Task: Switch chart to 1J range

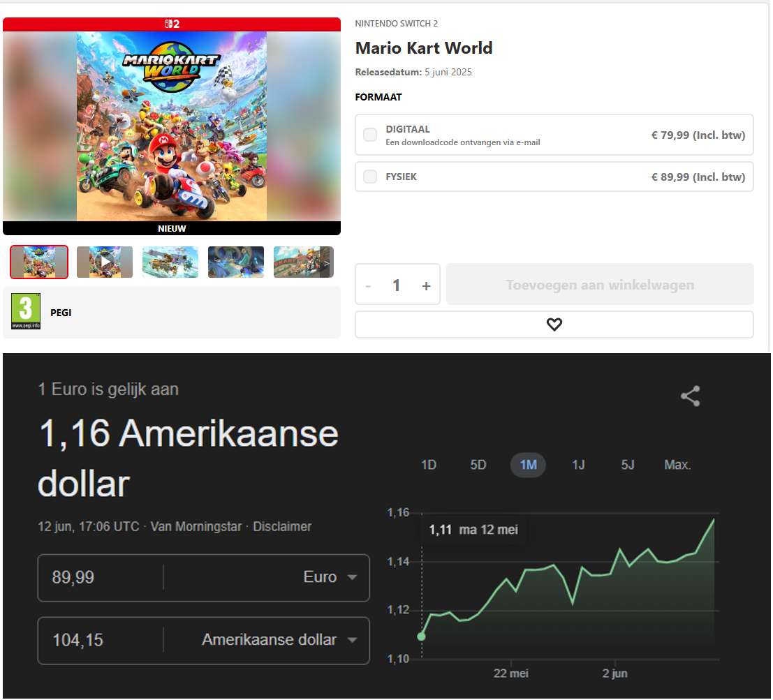Action: coord(577,465)
